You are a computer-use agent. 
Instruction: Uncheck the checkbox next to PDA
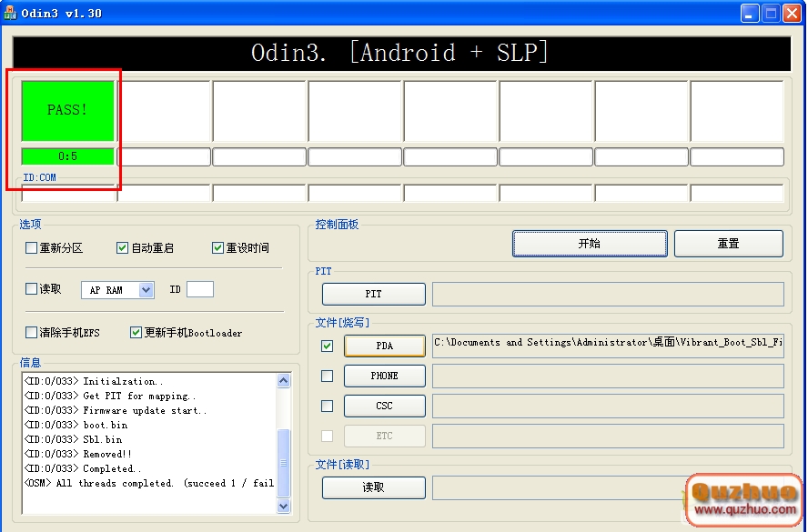tap(328, 346)
